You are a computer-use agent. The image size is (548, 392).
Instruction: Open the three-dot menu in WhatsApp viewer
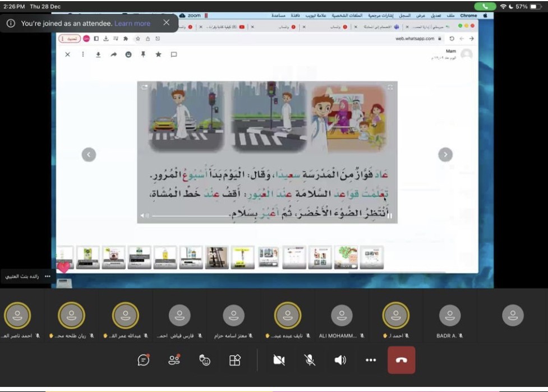[x=83, y=54]
